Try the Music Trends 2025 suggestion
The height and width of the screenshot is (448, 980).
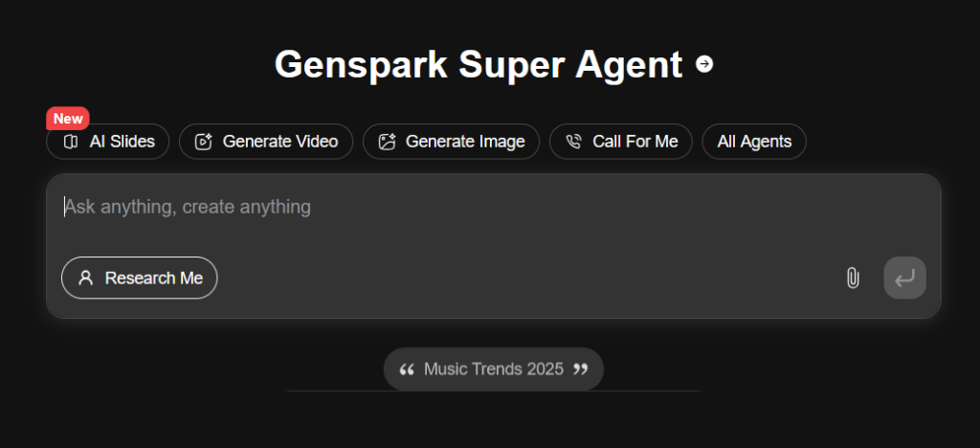494,370
